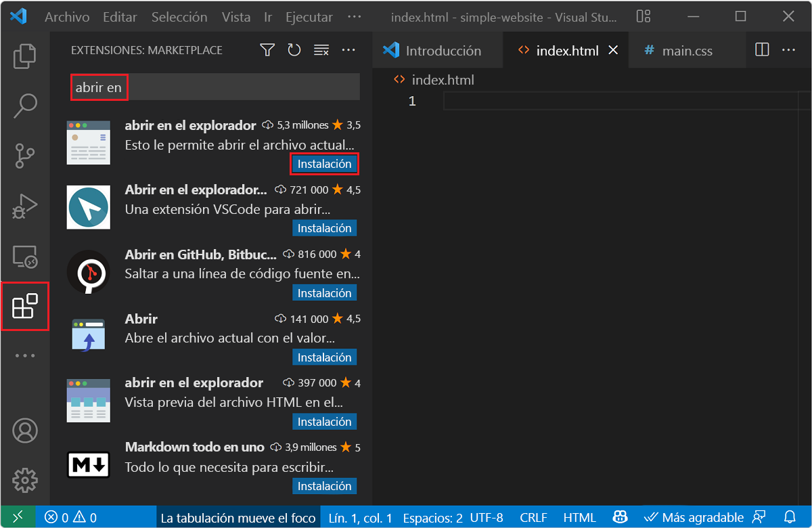Viewport: 812px width, 528px height.
Task: Switch to the Introducción tab
Action: pos(437,50)
